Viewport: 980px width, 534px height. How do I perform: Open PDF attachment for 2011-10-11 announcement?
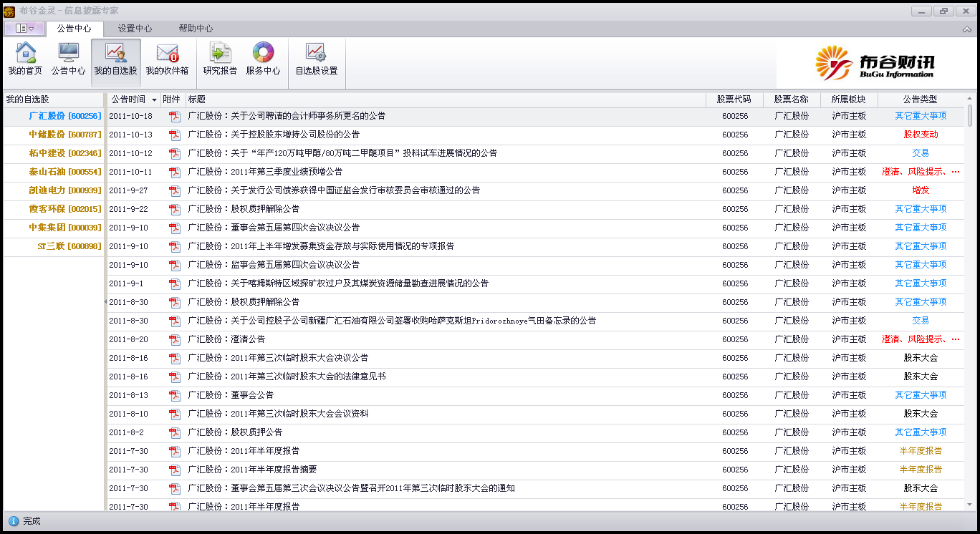[175, 172]
